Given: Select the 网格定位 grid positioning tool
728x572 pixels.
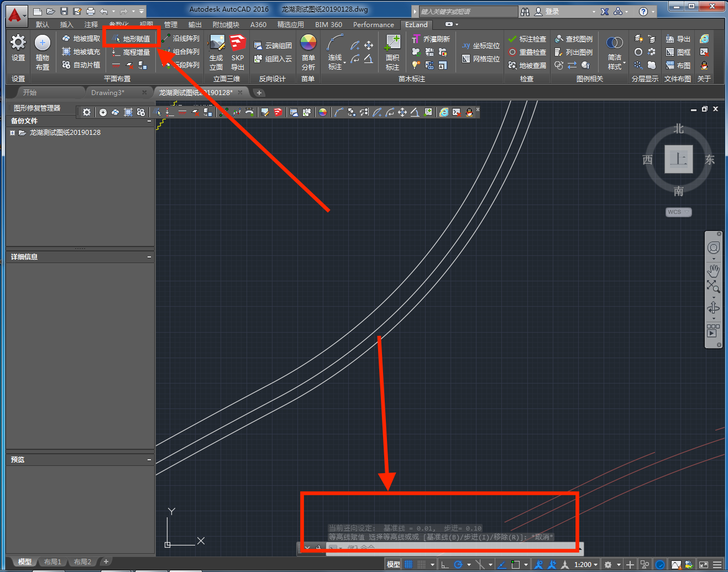Looking at the screenshot, I should click(x=481, y=59).
